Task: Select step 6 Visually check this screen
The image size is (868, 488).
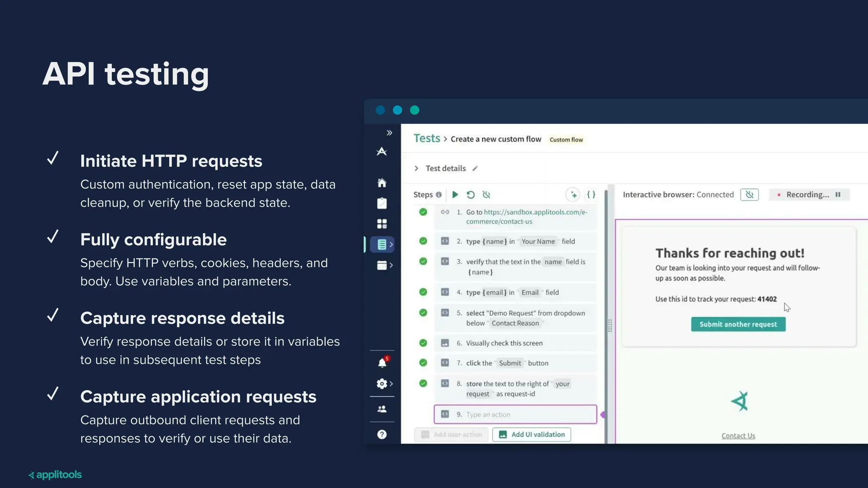Action: point(515,343)
